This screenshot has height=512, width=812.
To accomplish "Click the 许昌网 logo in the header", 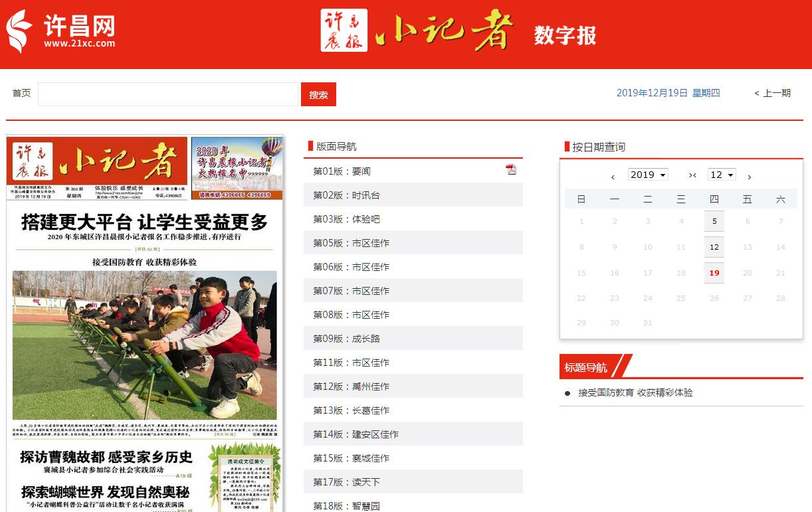I will click(x=61, y=31).
